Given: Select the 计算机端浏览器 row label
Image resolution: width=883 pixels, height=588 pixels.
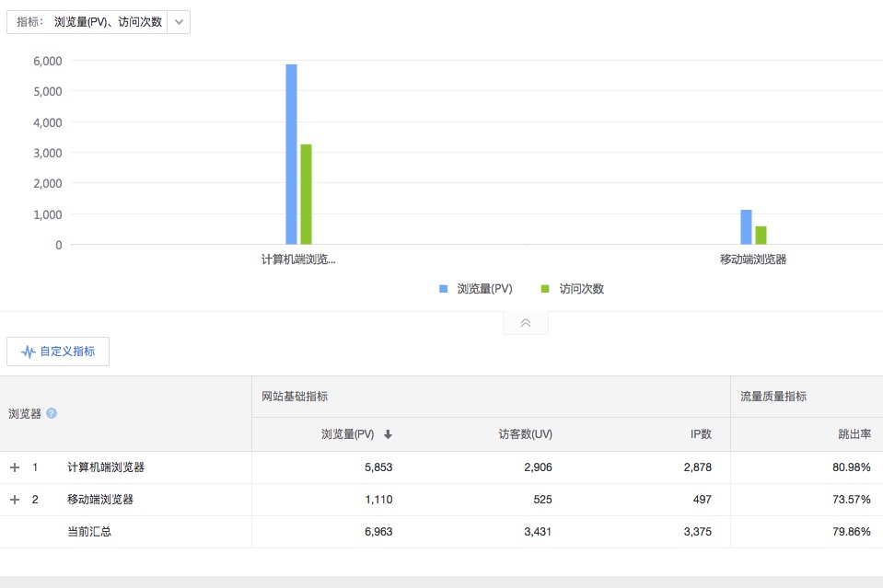Looking at the screenshot, I should [106, 467].
